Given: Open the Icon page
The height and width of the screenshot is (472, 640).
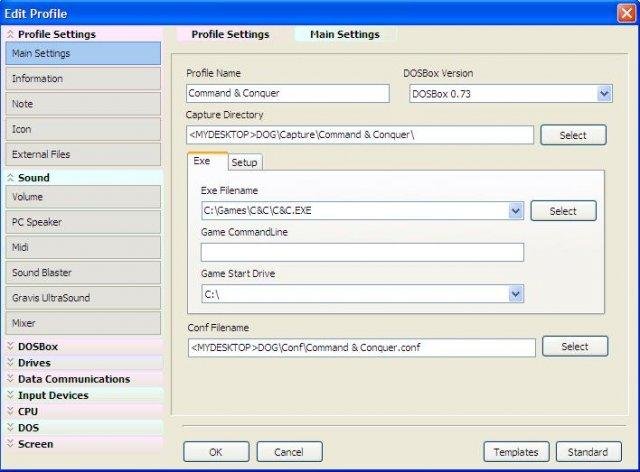Looking at the screenshot, I should tap(83, 129).
